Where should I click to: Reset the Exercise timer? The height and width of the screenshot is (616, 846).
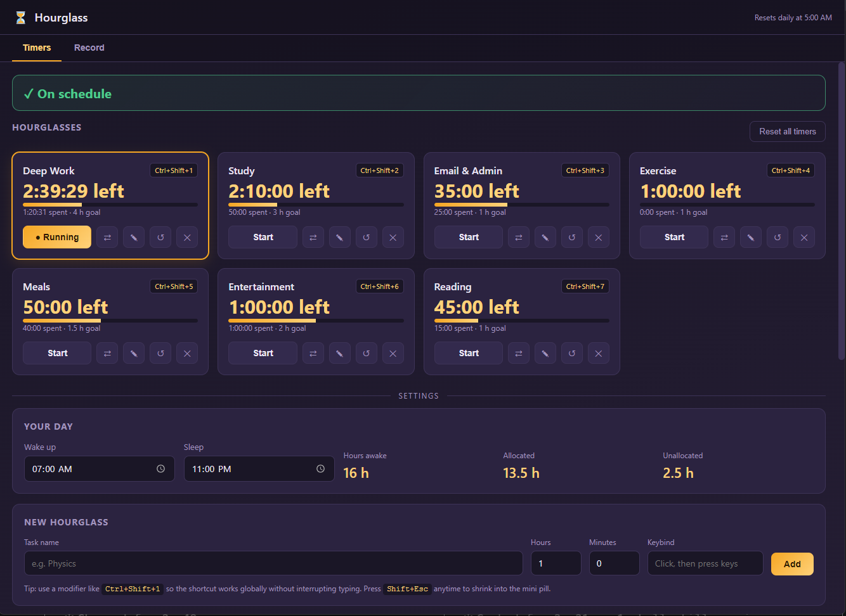click(x=777, y=238)
